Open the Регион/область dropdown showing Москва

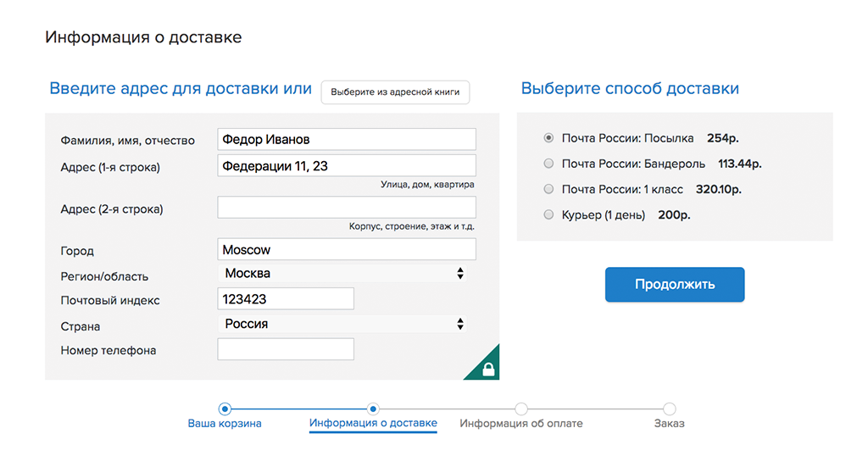[x=342, y=274]
